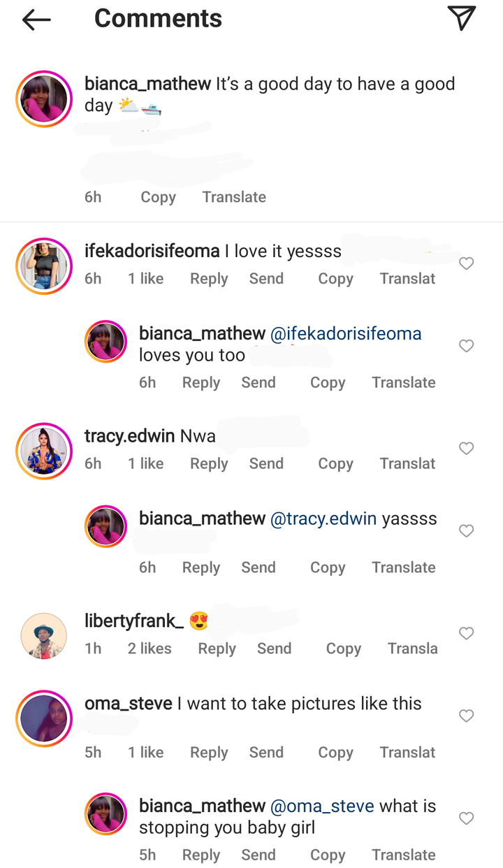
Task: Heart bianca_mathew's reply to ifekadorisifeoma
Action: [466, 346]
